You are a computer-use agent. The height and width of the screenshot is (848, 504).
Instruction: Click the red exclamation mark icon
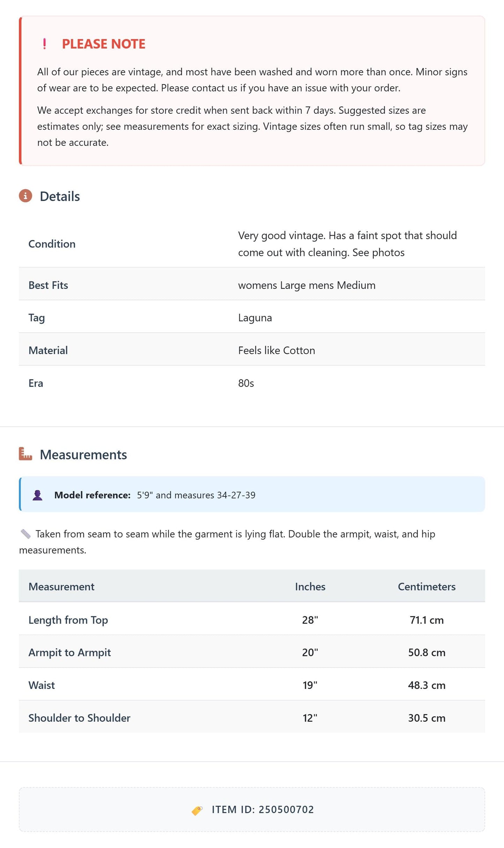coord(44,44)
